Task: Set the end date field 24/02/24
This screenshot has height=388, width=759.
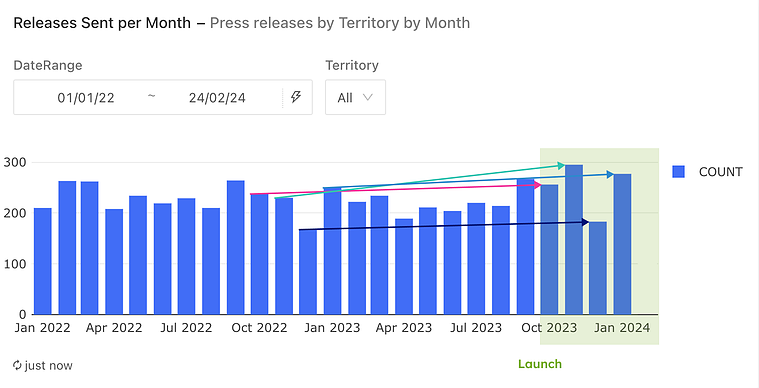Action: tap(217, 98)
